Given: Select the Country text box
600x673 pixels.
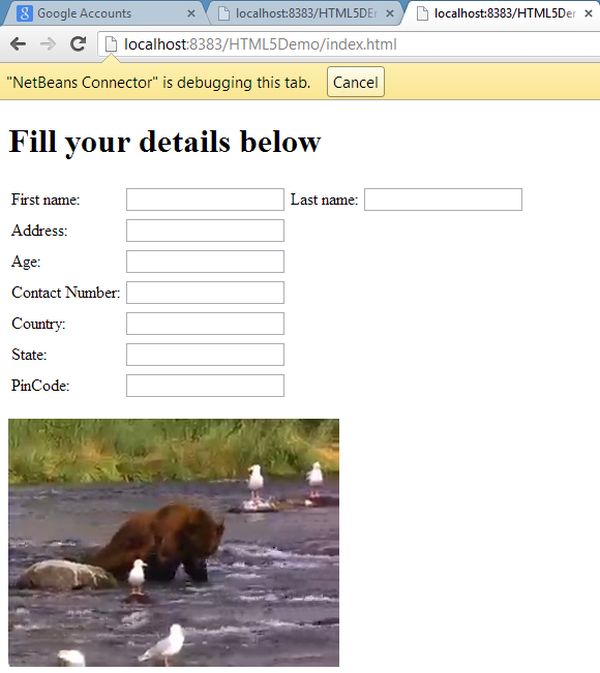Looking at the screenshot, I should click(205, 323).
